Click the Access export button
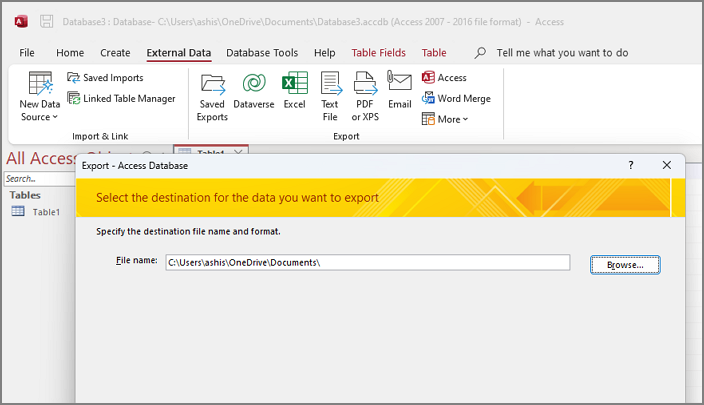 coord(444,77)
